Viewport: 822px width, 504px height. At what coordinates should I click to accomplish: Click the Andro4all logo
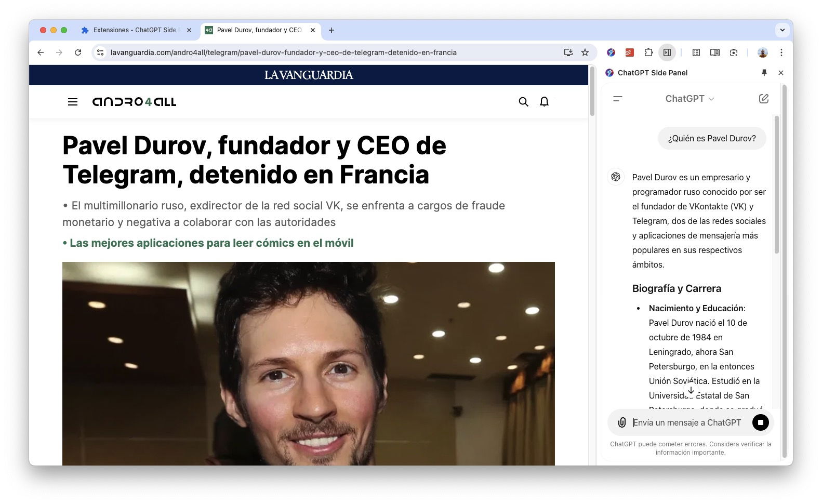click(134, 102)
